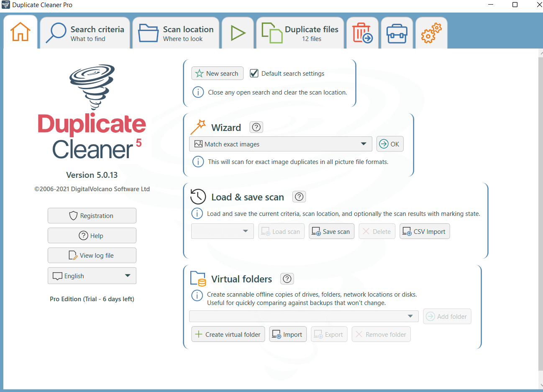The image size is (543, 392).
Task: Open Load & save scan help icon
Action: pyautogui.click(x=299, y=197)
